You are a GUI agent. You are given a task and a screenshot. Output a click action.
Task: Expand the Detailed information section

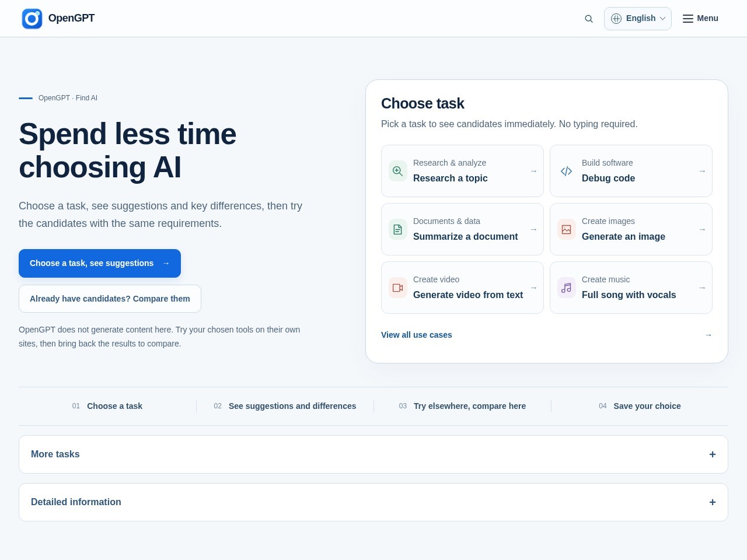(x=373, y=502)
